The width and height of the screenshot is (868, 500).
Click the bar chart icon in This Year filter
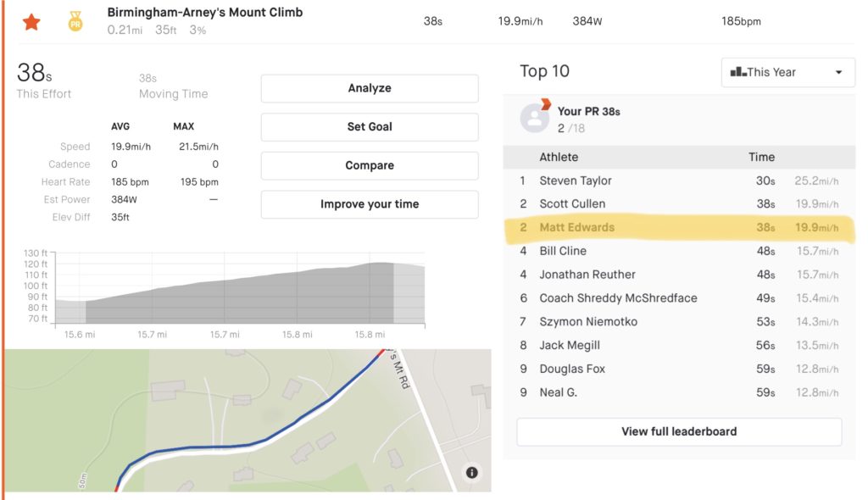[737, 73]
